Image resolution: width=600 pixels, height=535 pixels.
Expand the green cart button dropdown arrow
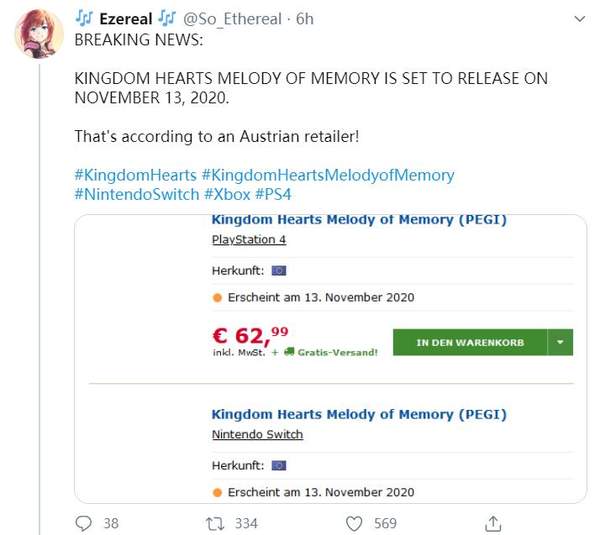coord(560,342)
